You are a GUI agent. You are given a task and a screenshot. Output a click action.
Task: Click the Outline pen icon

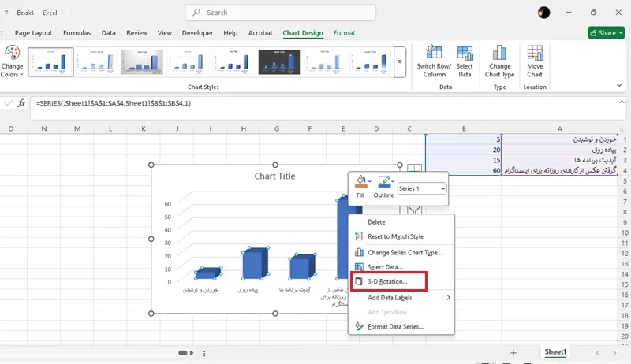383,182
